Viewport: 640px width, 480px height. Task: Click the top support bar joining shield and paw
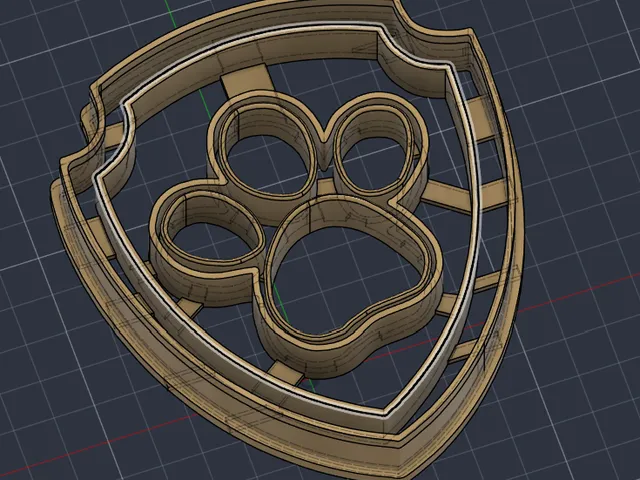coord(248,81)
